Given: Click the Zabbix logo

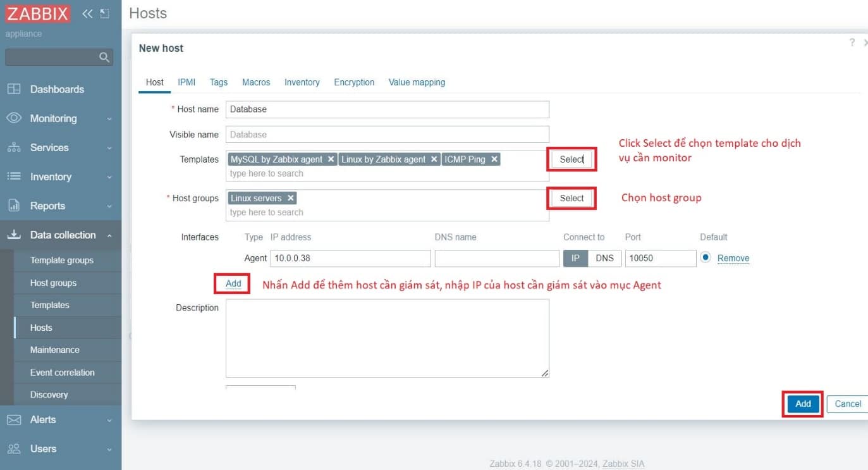Looking at the screenshot, I should click(x=37, y=14).
